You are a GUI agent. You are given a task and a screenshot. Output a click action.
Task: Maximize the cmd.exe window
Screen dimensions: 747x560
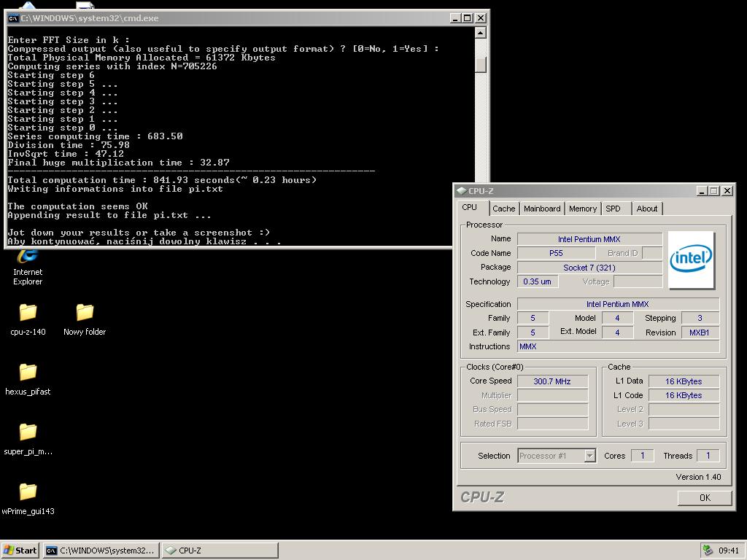tap(468, 18)
